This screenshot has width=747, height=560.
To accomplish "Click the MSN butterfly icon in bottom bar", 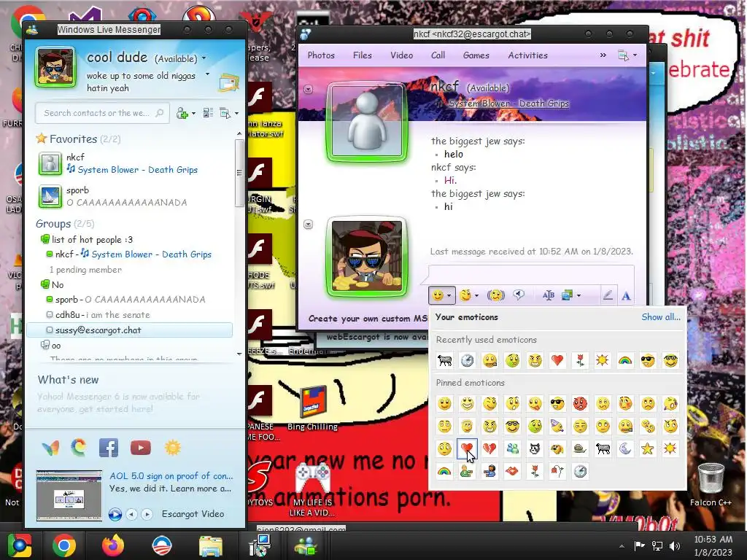I will tap(50, 448).
